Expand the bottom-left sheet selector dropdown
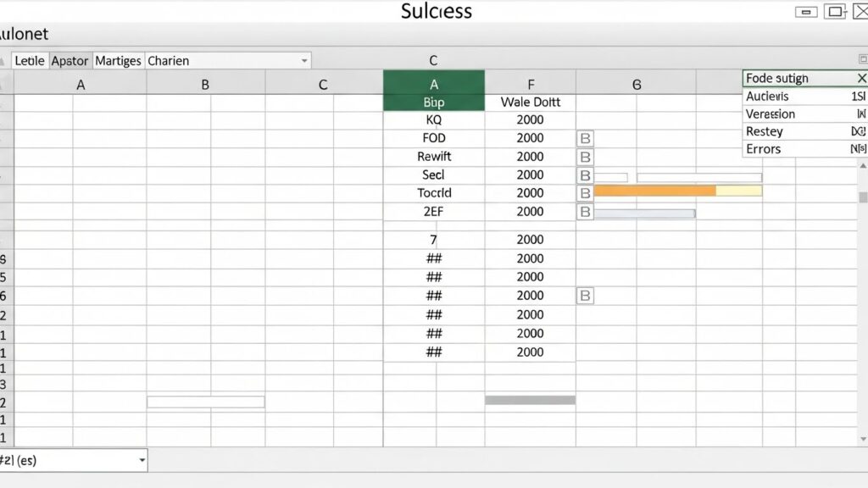This screenshot has width=868, height=488. coord(141,460)
